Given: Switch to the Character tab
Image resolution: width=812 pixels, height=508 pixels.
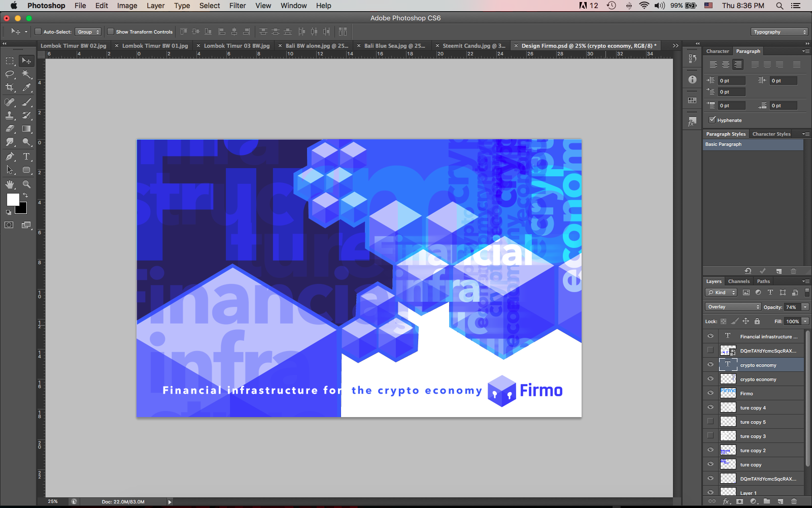Looking at the screenshot, I should (718, 51).
